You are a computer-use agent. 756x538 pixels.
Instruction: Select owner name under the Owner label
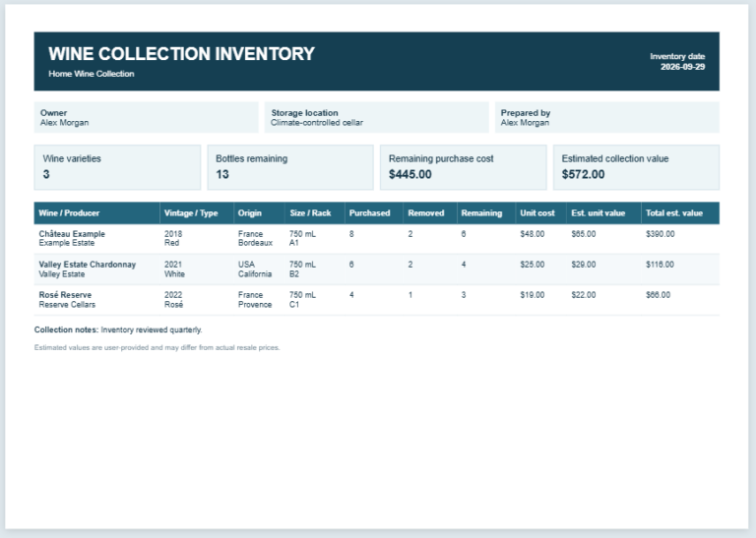pyautogui.click(x=64, y=123)
